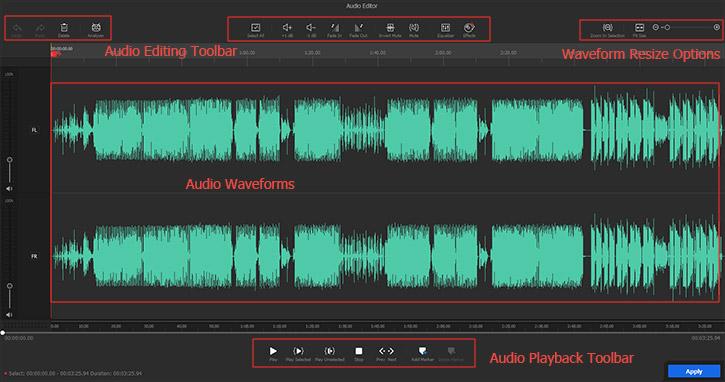The height and width of the screenshot is (382, 725).
Task: Click the FR channel volume slider knob
Action: (9, 286)
